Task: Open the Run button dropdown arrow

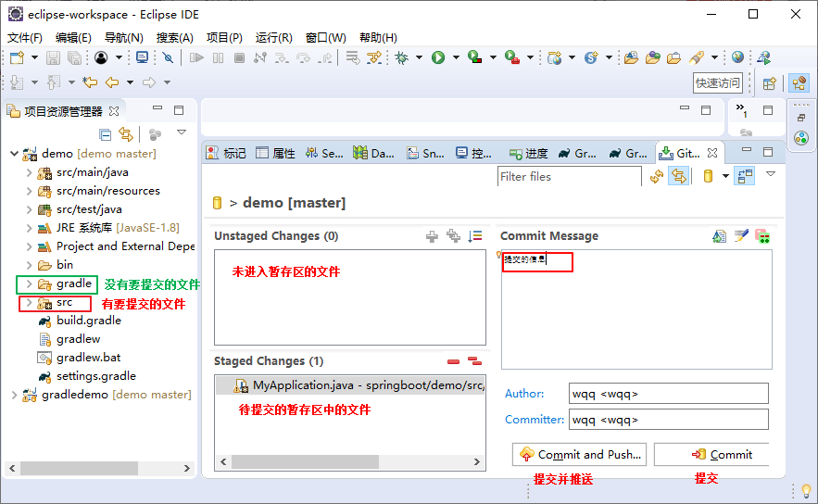Action: point(456,57)
